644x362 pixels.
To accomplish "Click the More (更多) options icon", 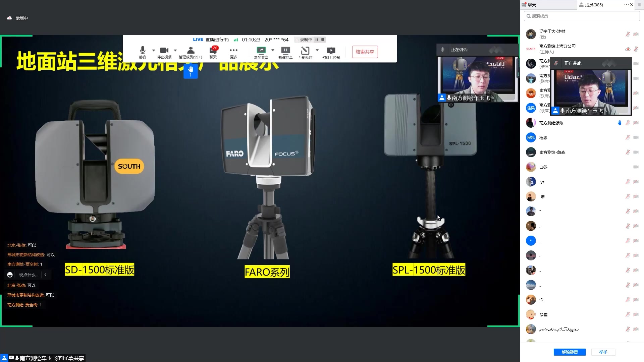I will (x=233, y=50).
